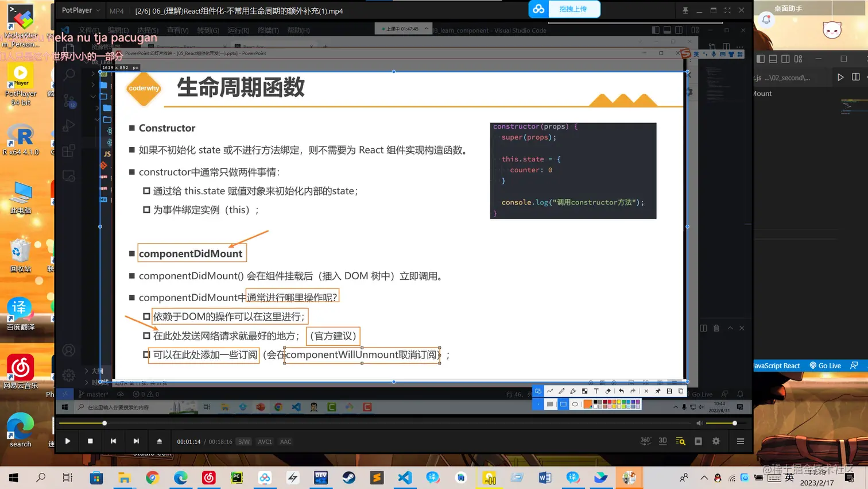The height and width of the screenshot is (489, 868).
Task: Click the AVC1 video codec label
Action: pyautogui.click(x=265, y=442)
